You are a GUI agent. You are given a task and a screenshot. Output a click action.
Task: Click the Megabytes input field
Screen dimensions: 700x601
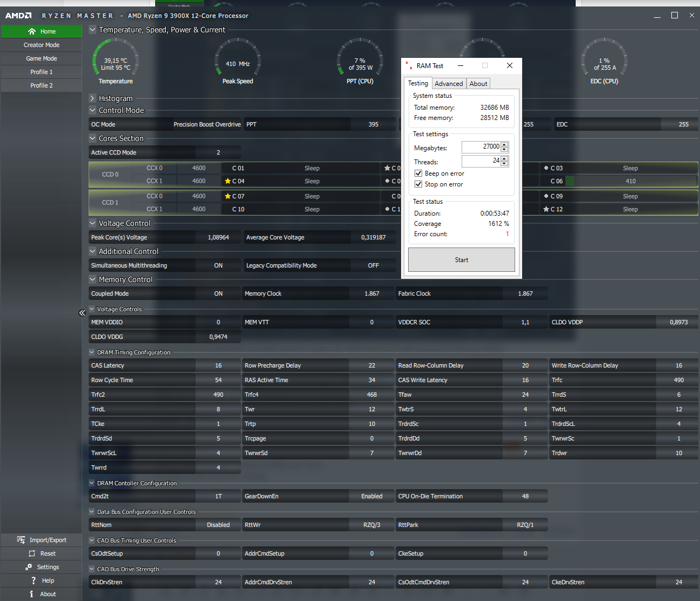point(481,147)
